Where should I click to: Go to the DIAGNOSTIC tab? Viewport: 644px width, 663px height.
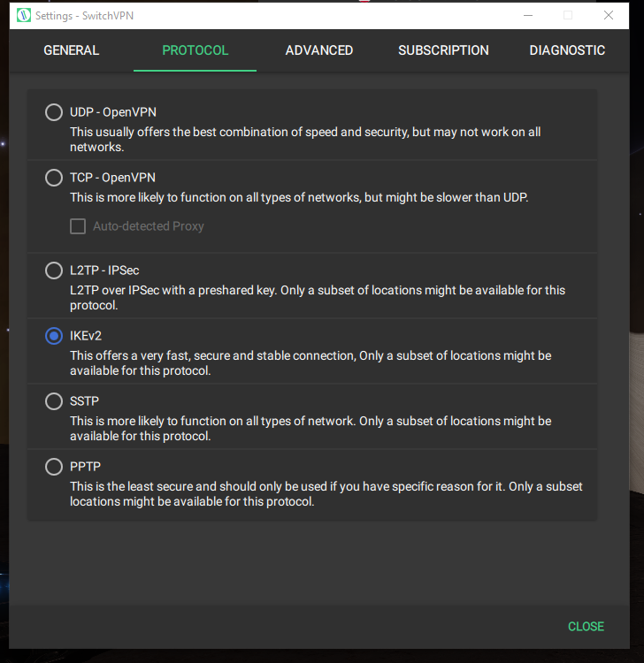pos(567,50)
